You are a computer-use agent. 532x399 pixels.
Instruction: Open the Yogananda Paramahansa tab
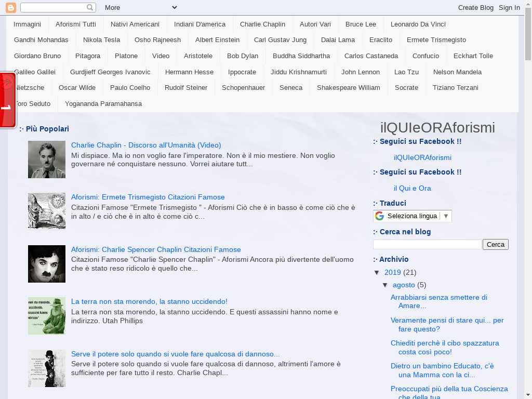coord(103,103)
